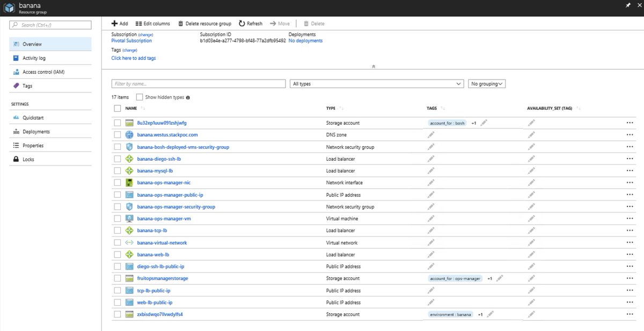This screenshot has height=331, width=644.
Task: Open more options for zxbisdwqo7llvwdylfs4 row
Action: [630, 314]
